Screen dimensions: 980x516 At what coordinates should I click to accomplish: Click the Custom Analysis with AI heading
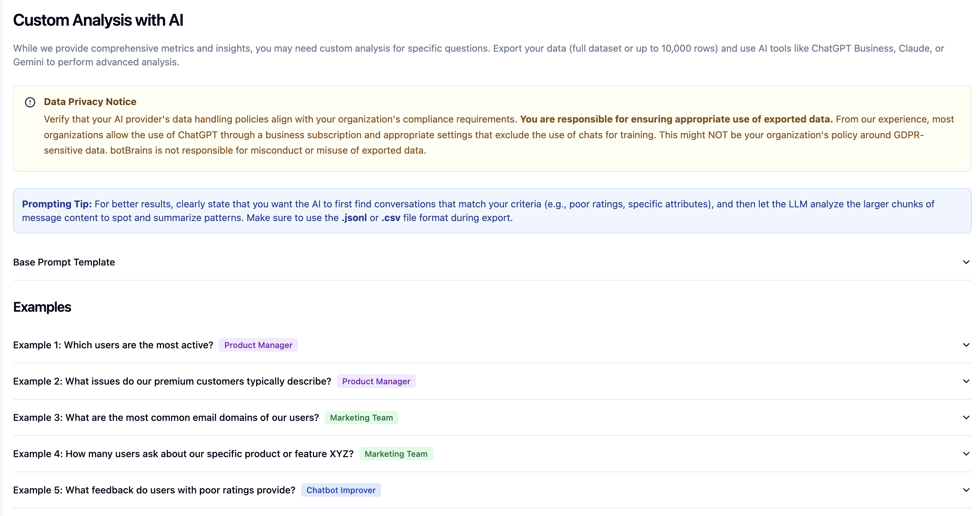[x=98, y=20]
